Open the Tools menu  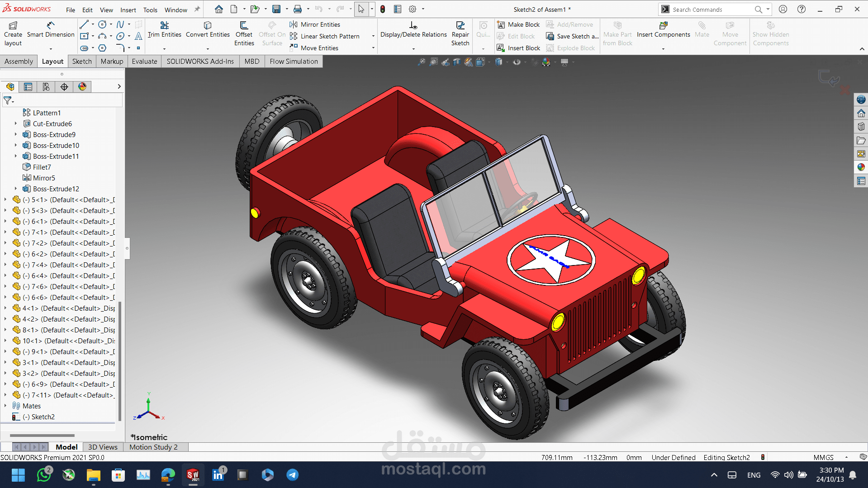click(x=150, y=9)
